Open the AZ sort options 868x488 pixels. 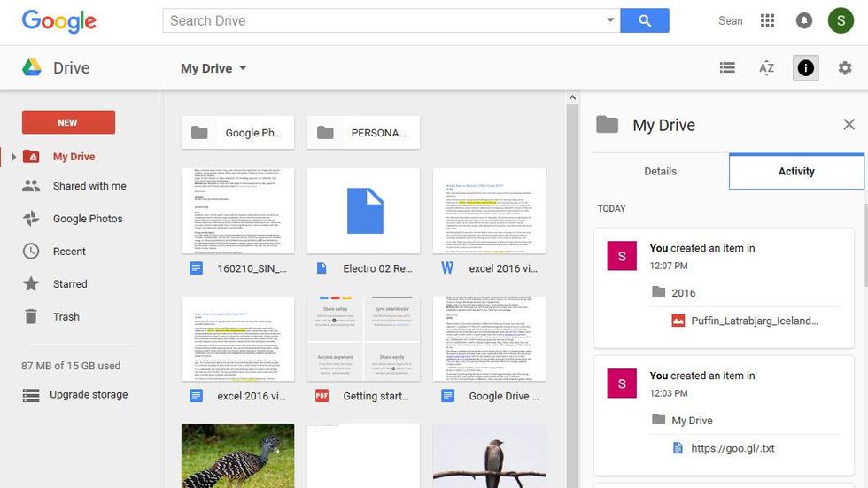pos(766,68)
